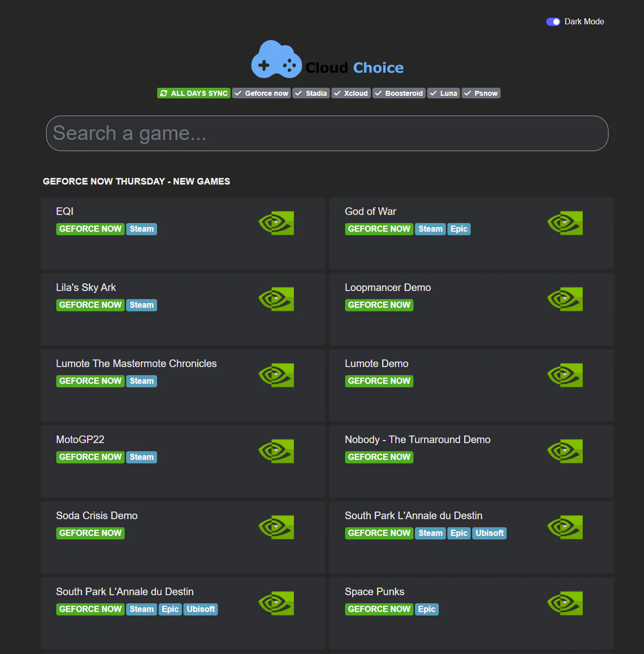Viewport: 644px width, 654px height.
Task: Focus the Search a game field
Action: 327,133
